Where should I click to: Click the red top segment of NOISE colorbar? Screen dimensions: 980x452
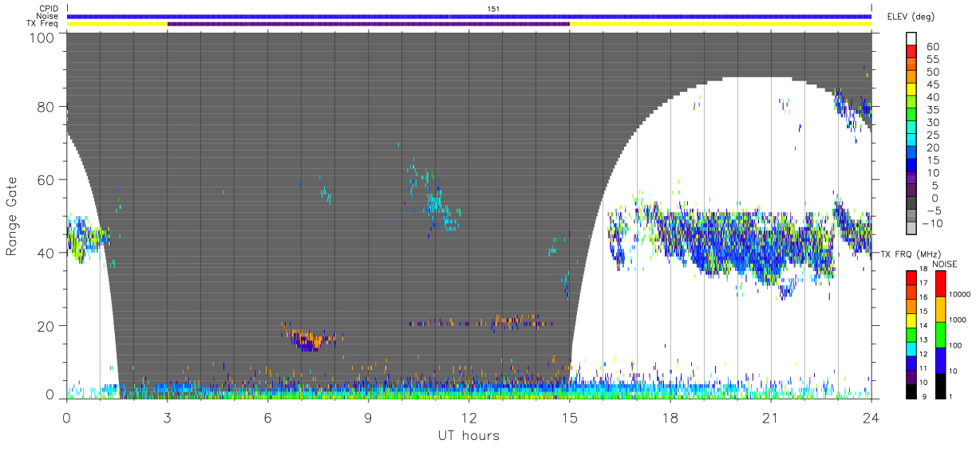(941, 283)
